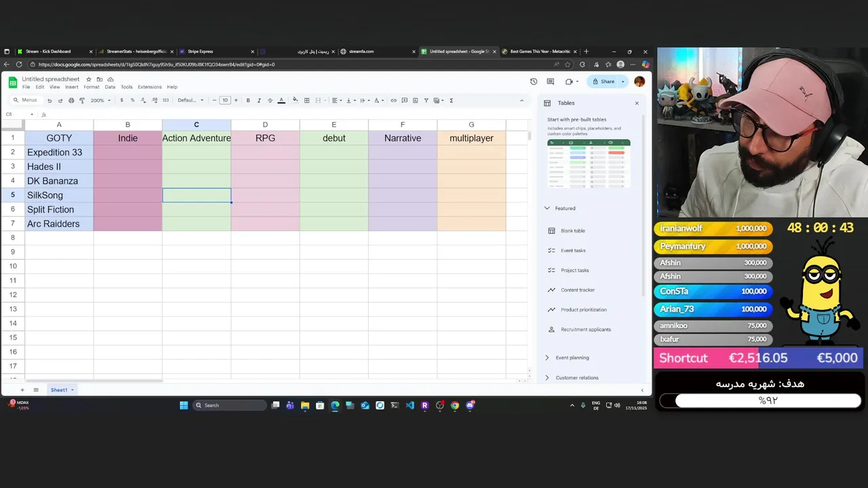The height and width of the screenshot is (488, 868).
Task: Open the comments panel icon
Action: pyautogui.click(x=550, y=81)
